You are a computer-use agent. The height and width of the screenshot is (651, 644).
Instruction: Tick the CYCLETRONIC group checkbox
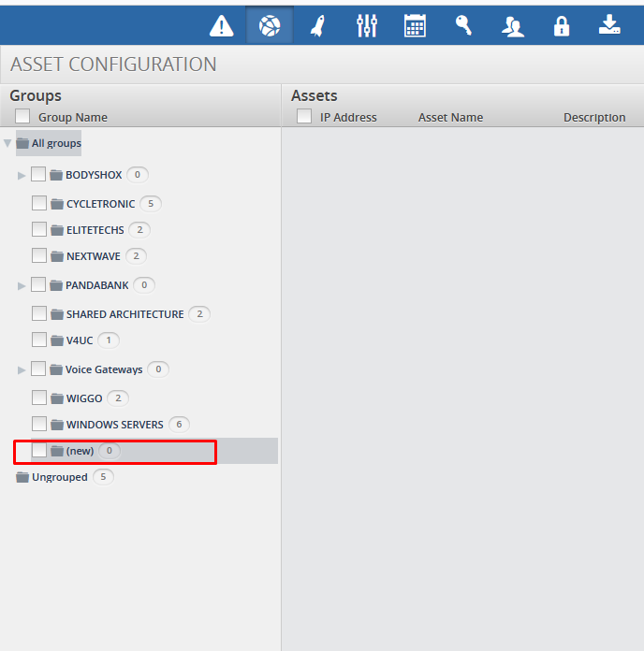tap(39, 203)
